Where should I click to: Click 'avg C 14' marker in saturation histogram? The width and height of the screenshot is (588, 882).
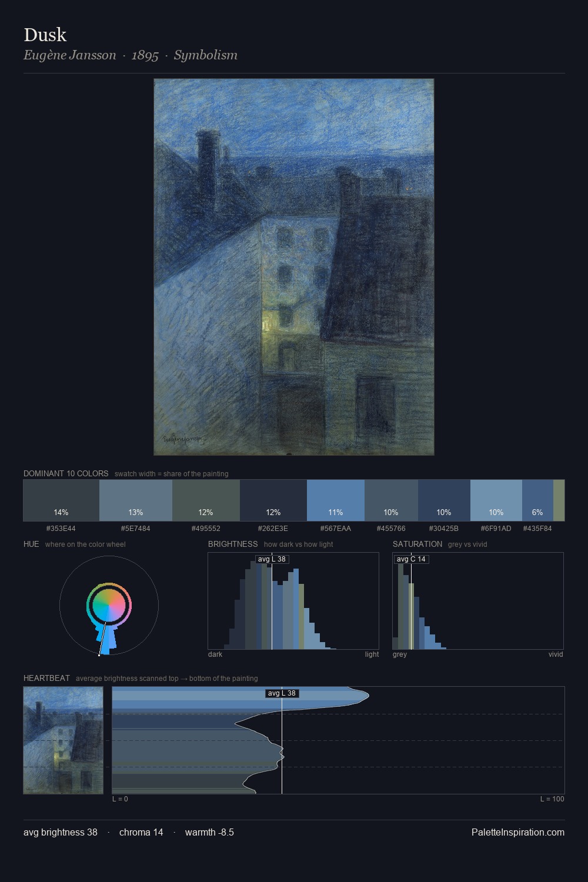coord(412,559)
